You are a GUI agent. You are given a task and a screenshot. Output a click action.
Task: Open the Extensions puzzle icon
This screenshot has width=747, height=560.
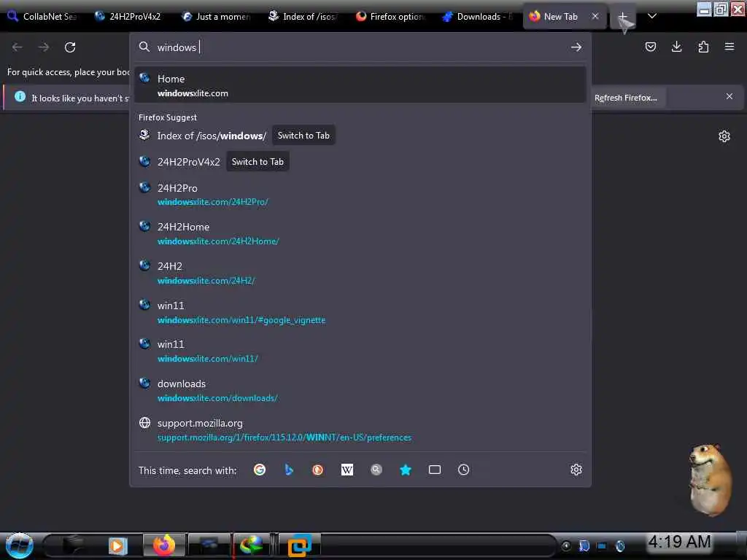(703, 47)
